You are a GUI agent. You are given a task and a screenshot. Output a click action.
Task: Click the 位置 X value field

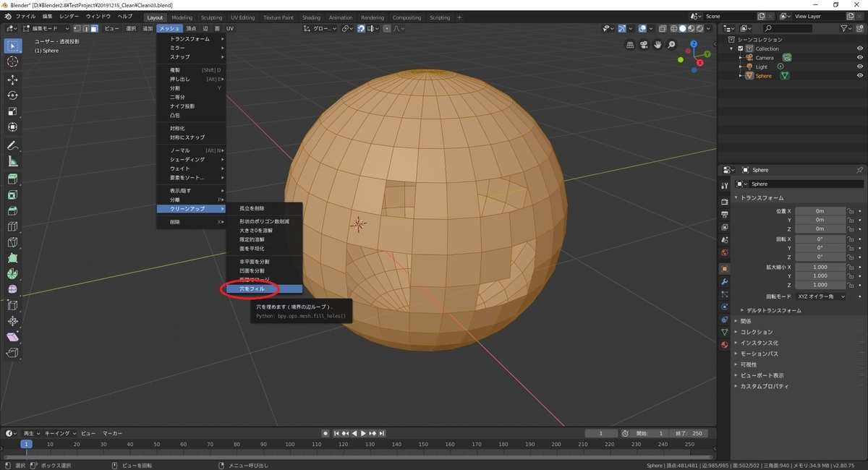820,211
